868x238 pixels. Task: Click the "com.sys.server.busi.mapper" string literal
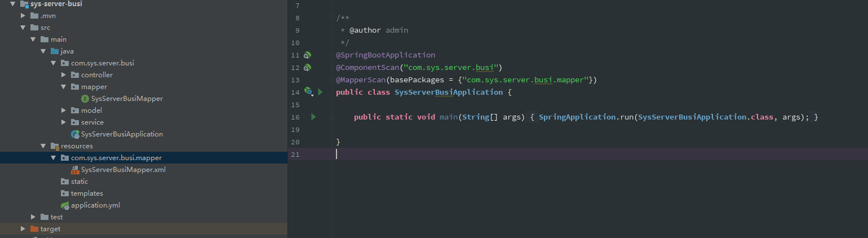click(525, 80)
